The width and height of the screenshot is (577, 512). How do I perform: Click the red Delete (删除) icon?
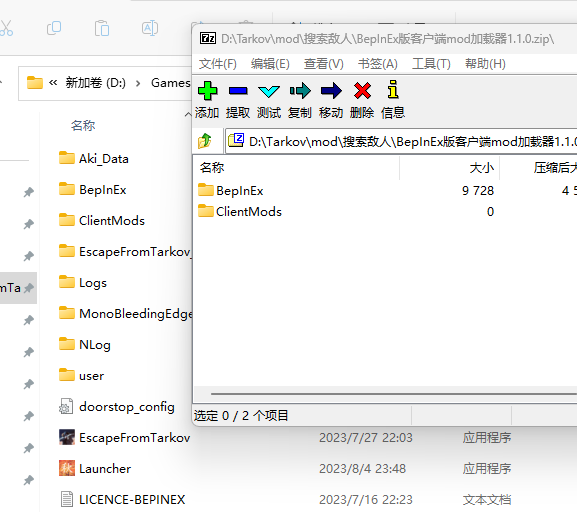pos(362,91)
